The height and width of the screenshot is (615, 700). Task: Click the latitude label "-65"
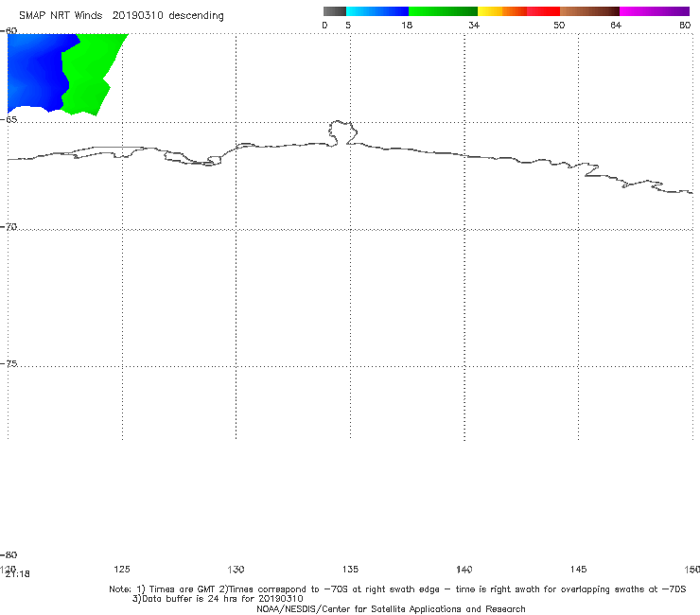pyautogui.click(x=9, y=120)
